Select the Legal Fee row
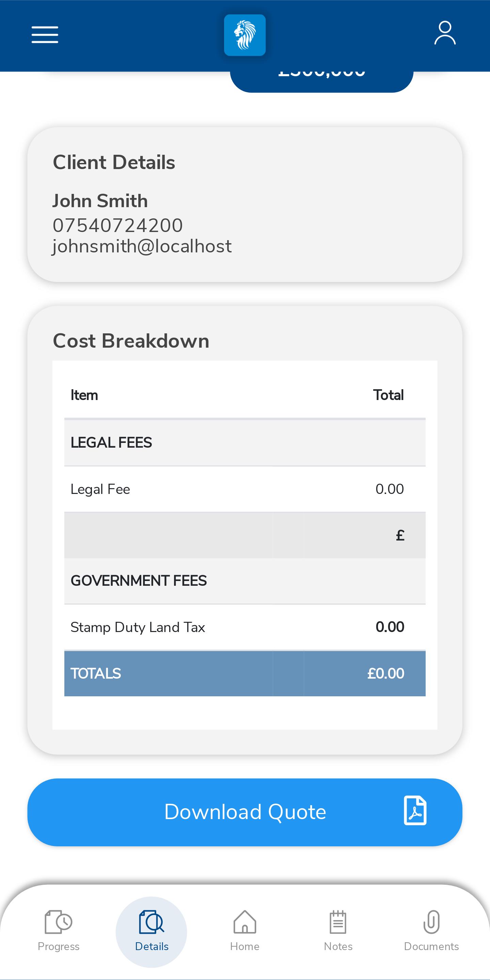490x980 pixels. [x=245, y=489]
